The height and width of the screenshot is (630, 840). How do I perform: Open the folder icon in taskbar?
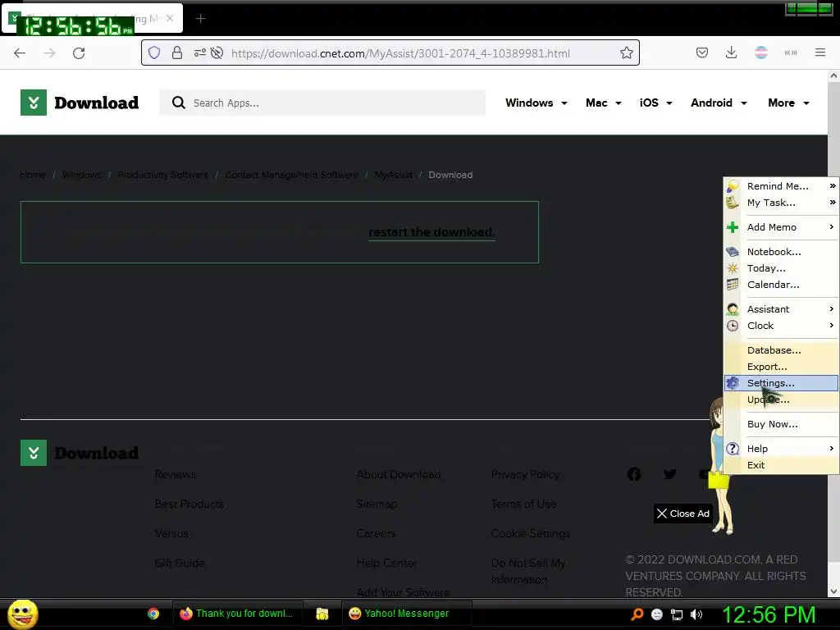point(322,614)
